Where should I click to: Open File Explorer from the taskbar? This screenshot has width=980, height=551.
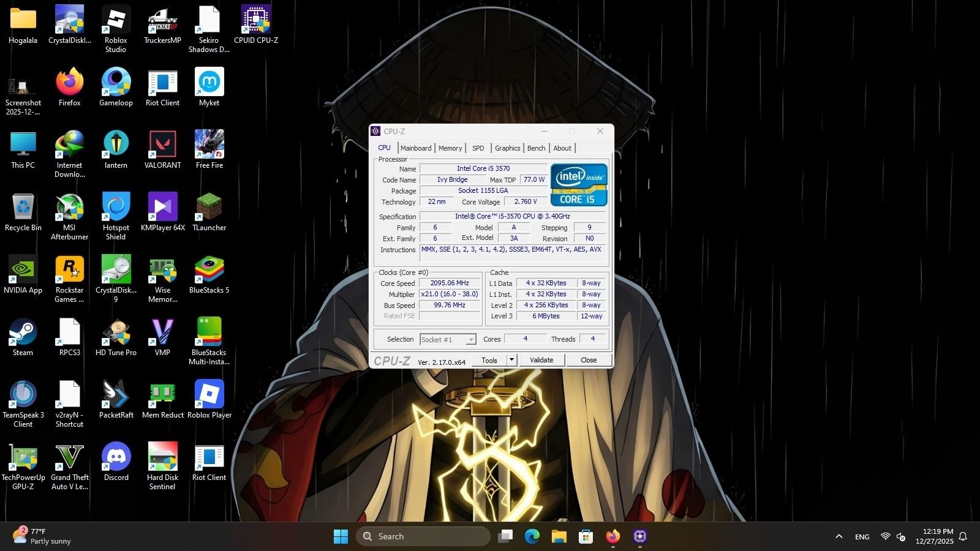pyautogui.click(x=559, y=536)
